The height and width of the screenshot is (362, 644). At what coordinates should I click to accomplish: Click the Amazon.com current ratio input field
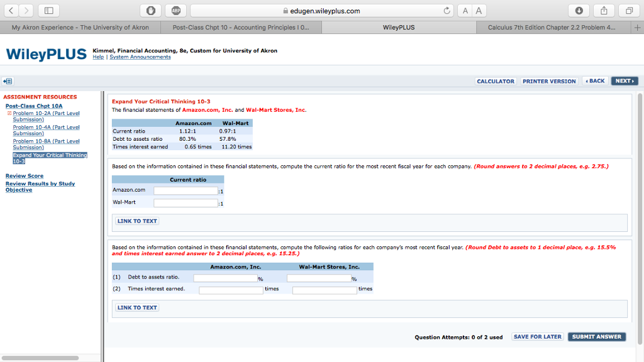coord(186,190)
